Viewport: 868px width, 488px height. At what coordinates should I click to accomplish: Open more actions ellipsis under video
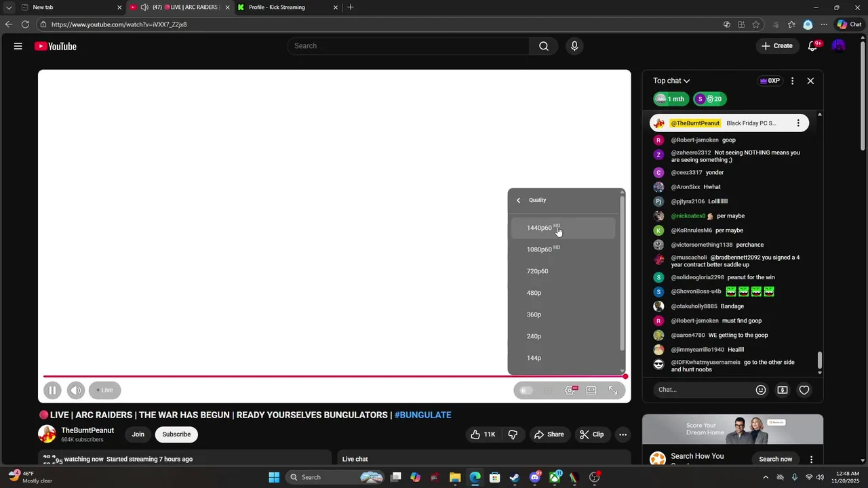pyautogui.click(x=623, y=434)
